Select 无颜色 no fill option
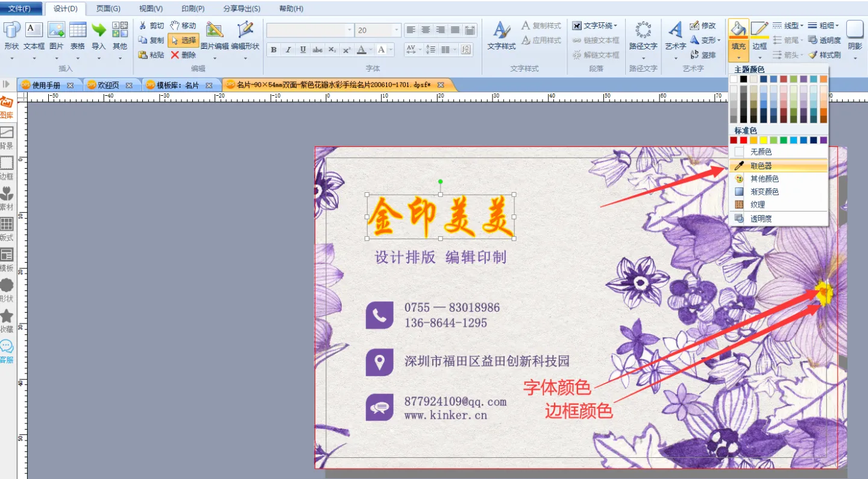The height and width of the screenshot is (479, 868). (779, 152)
